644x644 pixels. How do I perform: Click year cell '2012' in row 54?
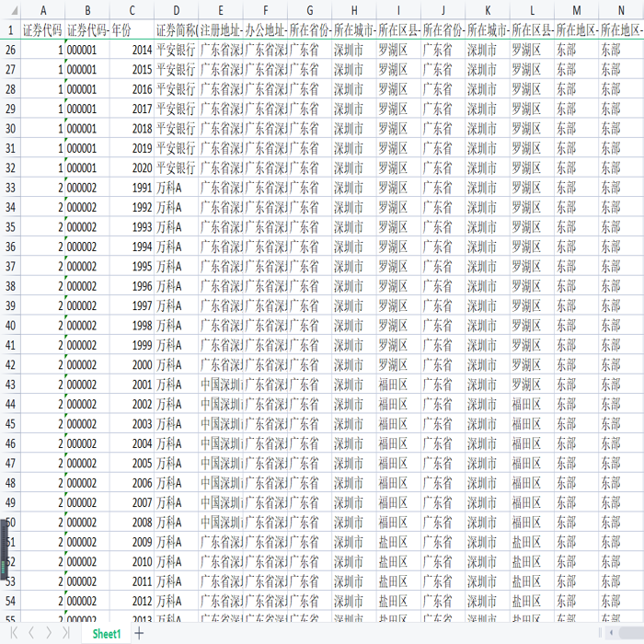pyautogui.click(x=132, y=601)
